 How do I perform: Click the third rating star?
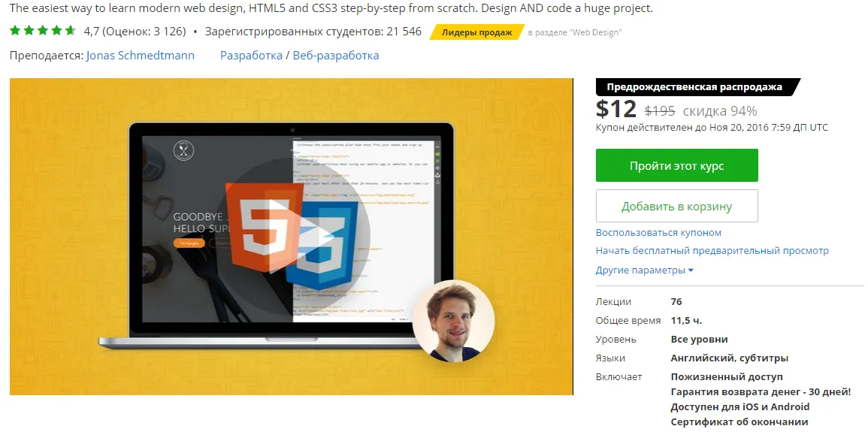[x=43, y=30]
